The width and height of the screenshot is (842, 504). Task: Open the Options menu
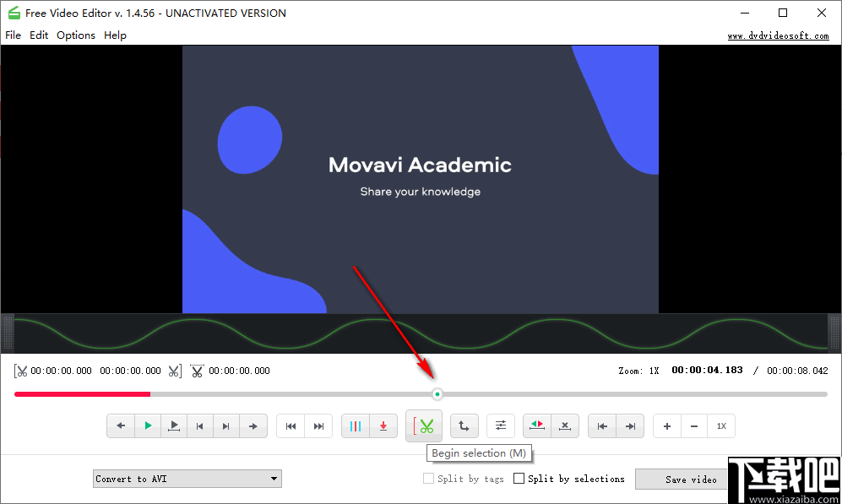[x=76, y=35]
